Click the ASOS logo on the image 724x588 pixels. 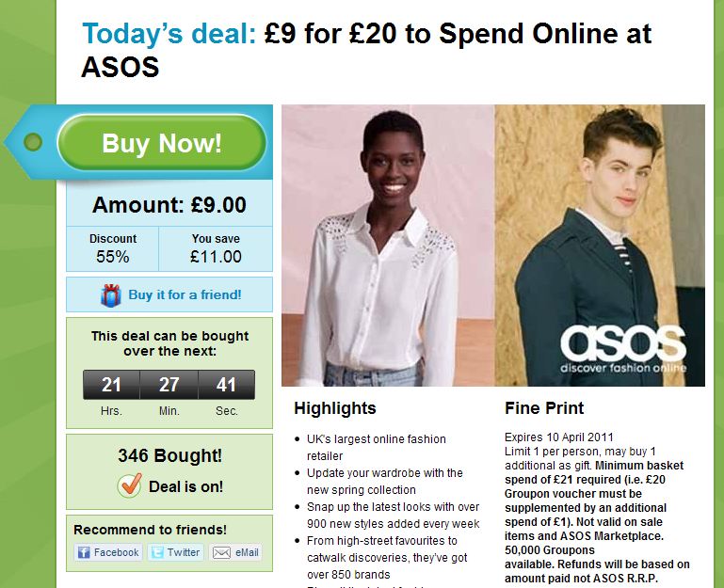[x=623, y=348]
